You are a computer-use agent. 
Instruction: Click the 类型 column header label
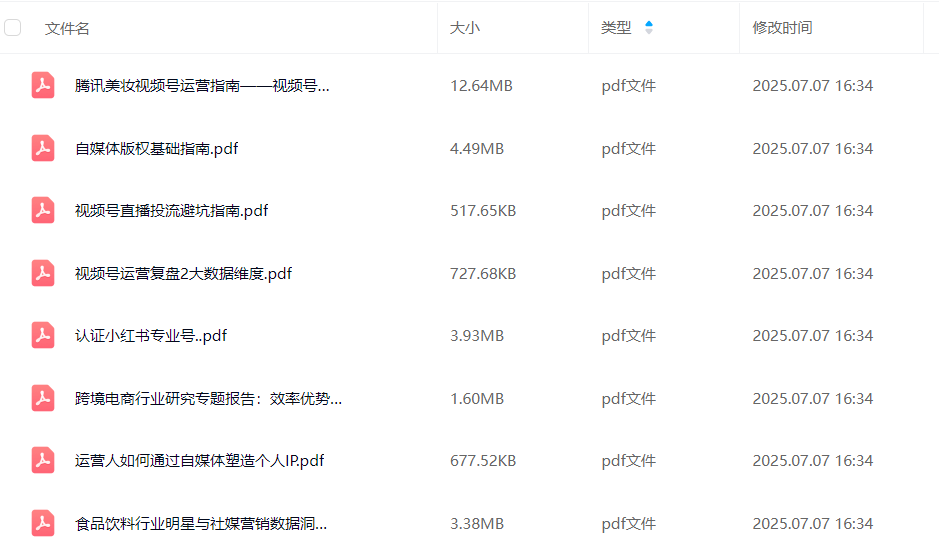coord(616,28)
